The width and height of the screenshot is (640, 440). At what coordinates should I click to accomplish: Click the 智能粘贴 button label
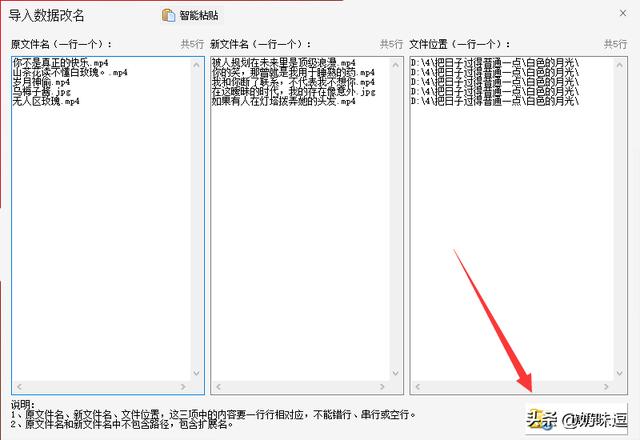tap(199, 16)
